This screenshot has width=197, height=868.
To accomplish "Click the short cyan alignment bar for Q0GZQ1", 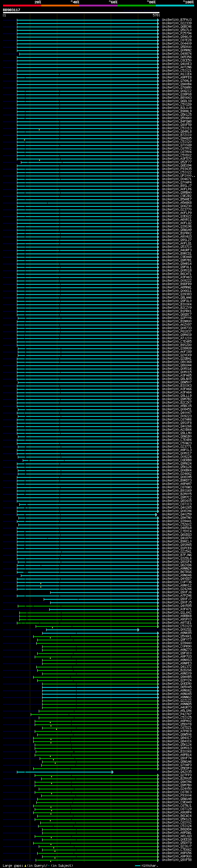I will click(x=93, y=630).
